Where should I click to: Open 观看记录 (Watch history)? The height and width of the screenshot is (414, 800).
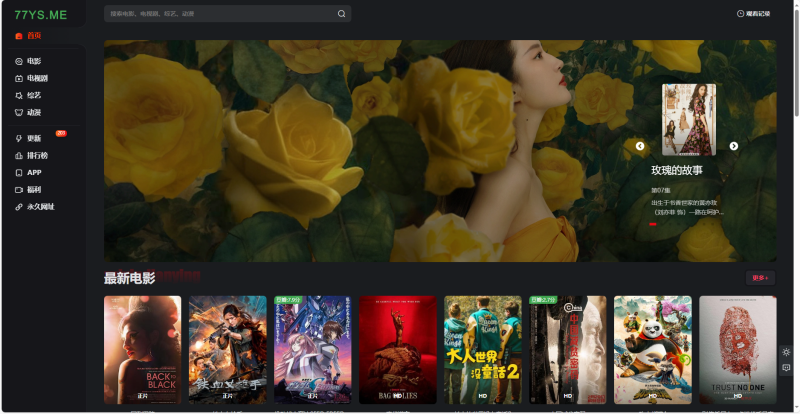(753, 14)
